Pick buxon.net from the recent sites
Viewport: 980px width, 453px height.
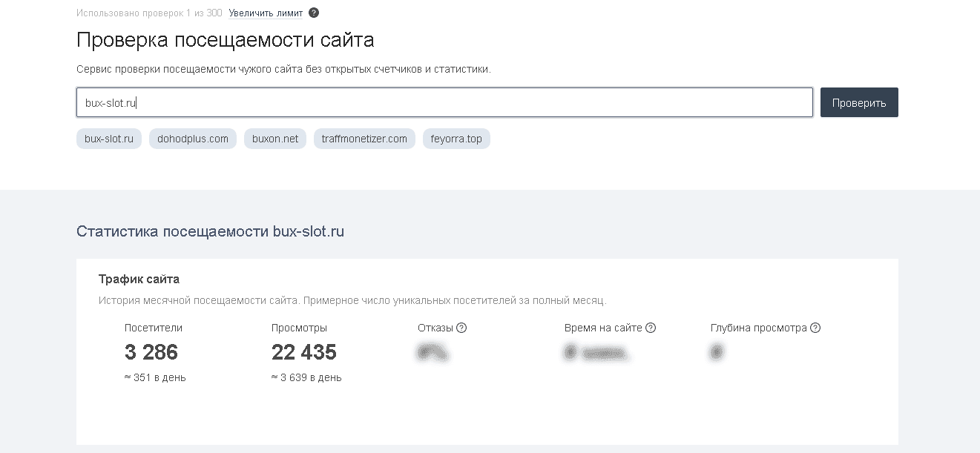pyautogui.click(x=274, y=139)
